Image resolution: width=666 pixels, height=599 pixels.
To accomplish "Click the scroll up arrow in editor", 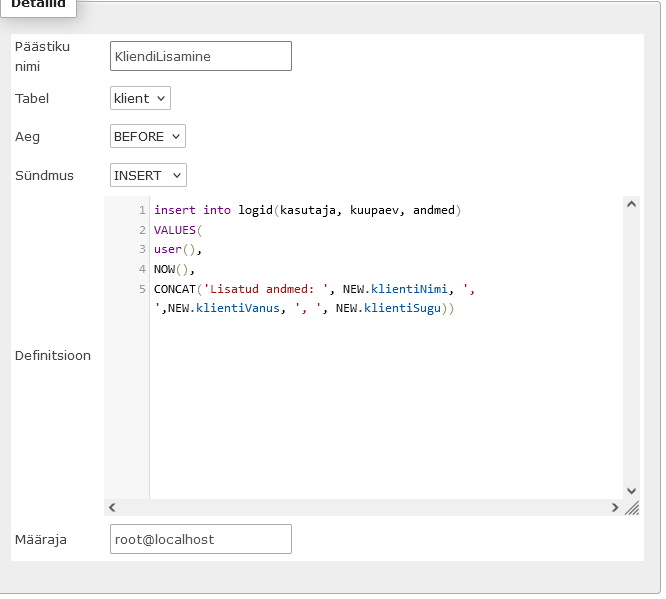I will (x=632, y=204).
